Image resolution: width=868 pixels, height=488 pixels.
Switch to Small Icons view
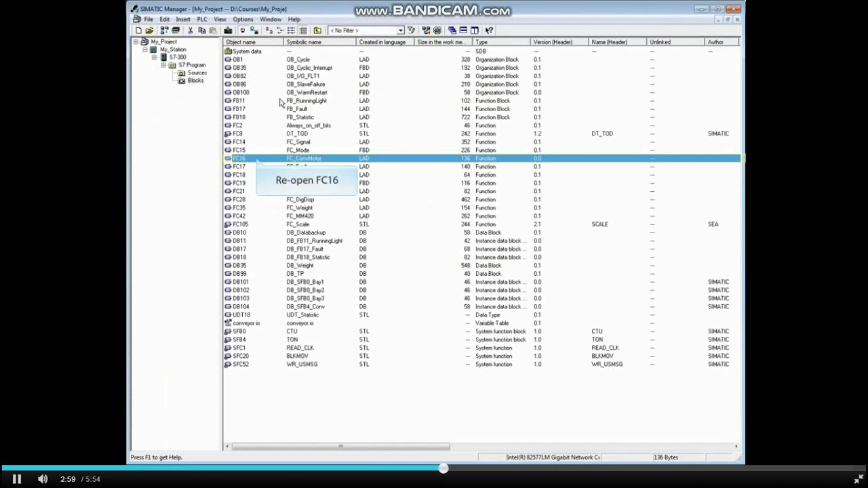(x=279, y=30)
